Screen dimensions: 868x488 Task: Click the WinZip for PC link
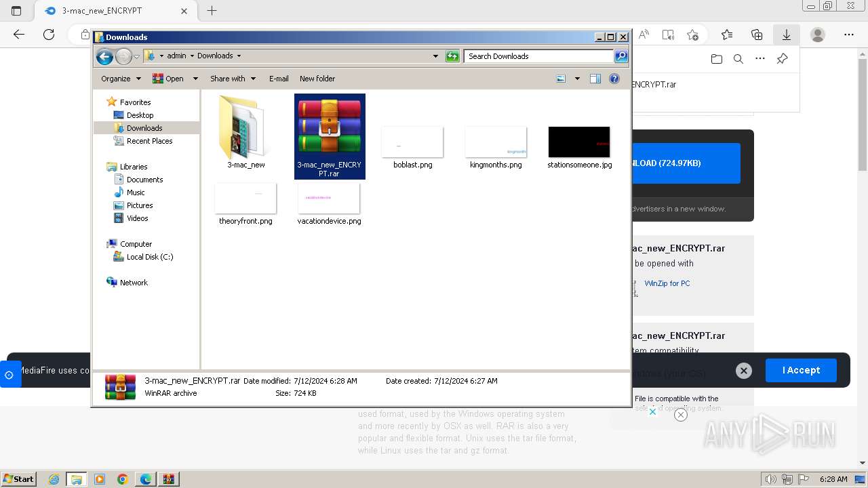tap(667, 283)
